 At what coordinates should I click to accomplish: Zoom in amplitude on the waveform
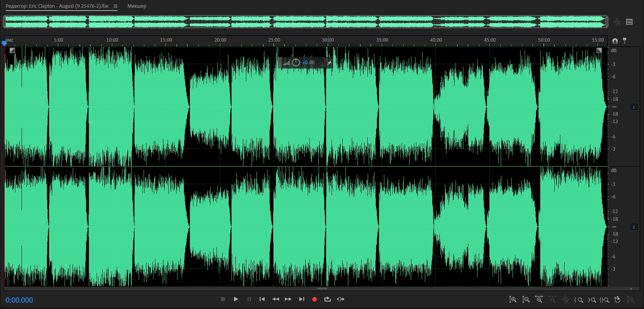tap(513, 299)
